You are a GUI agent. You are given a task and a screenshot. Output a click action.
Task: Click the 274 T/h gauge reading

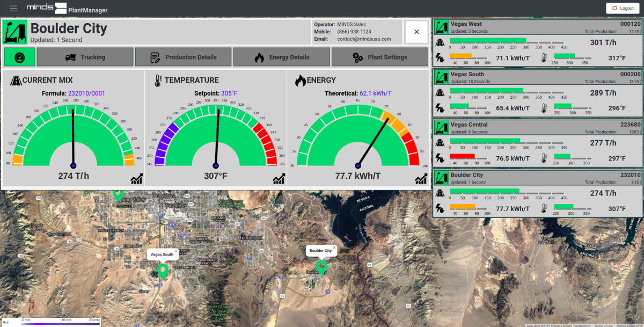73,176
